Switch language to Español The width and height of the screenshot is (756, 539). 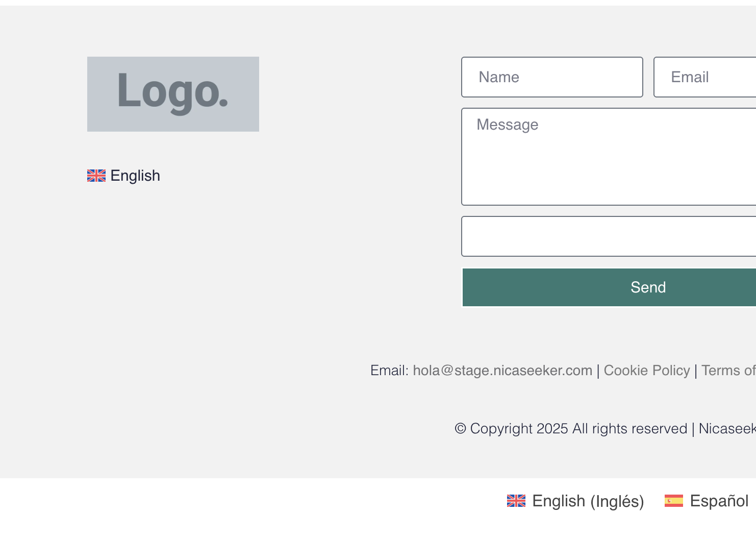click(x=719, y=501)
